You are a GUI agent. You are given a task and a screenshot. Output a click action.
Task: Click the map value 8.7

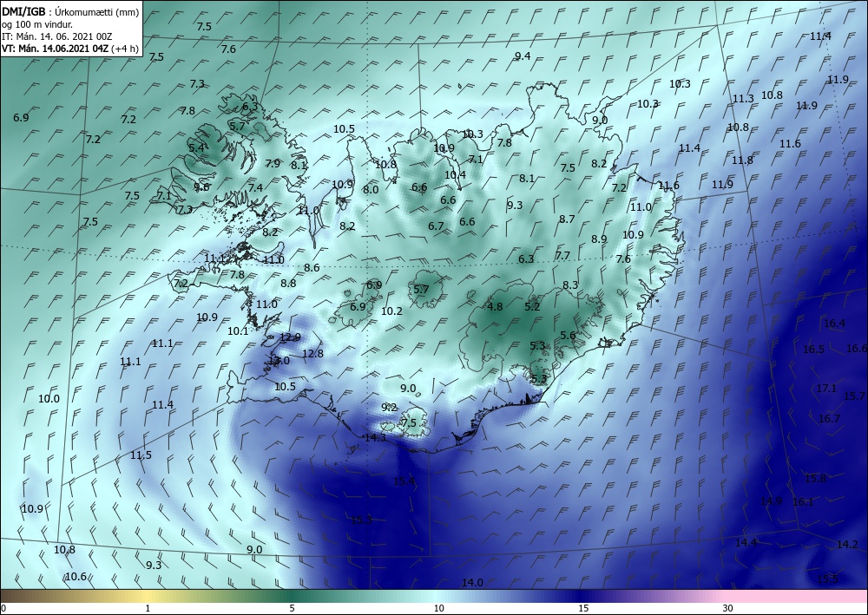567,219
